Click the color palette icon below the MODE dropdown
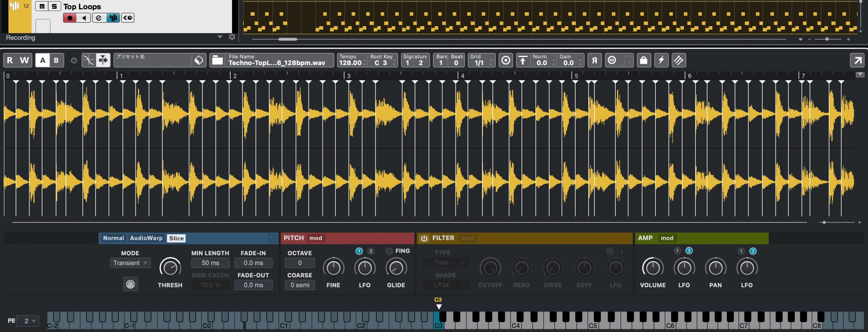 [130, 284]
